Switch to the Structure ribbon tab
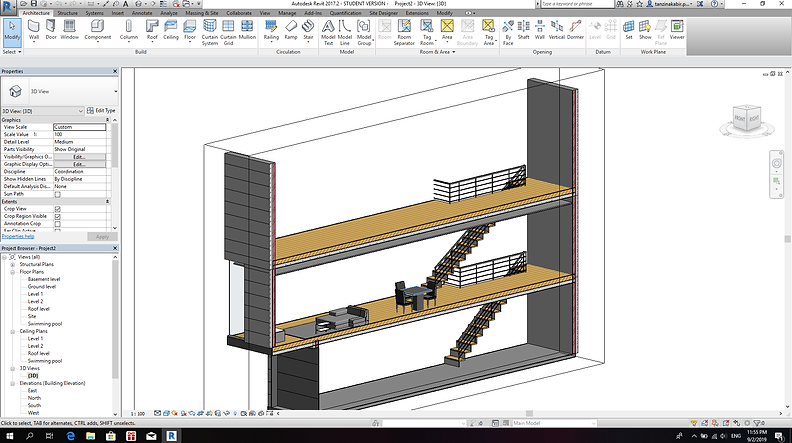The image size is (792, 443). click(x=68, y=13)
